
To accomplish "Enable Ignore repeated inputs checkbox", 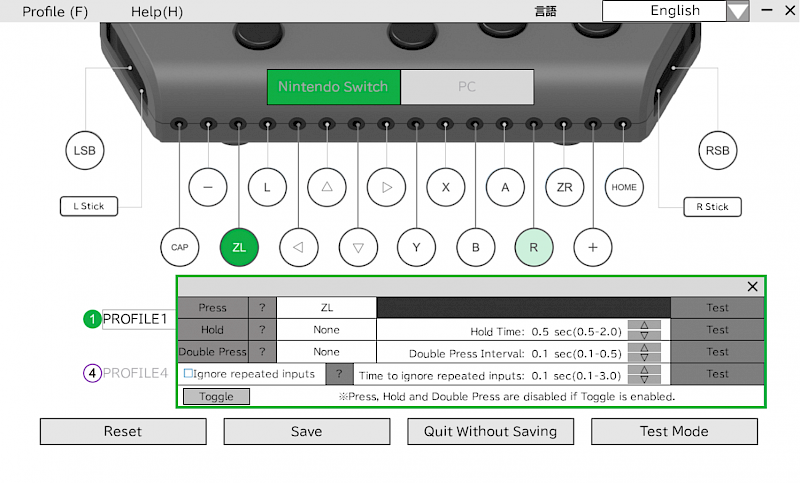I will (188, 373).
